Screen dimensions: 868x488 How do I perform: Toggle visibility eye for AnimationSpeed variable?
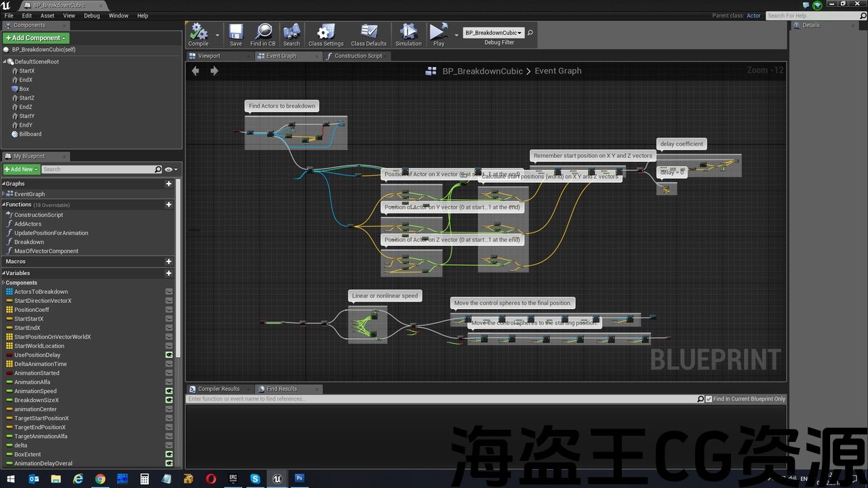(x=169, y=391)
